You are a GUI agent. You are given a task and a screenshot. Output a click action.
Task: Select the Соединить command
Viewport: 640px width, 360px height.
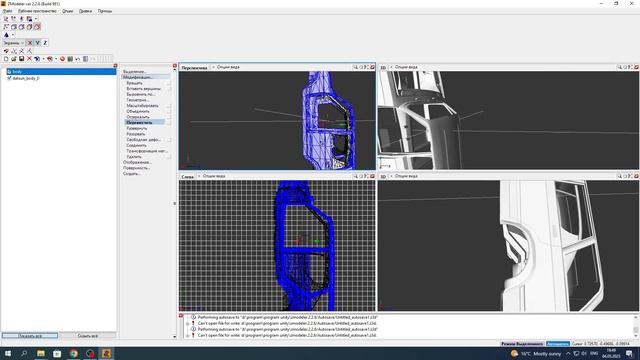tap(136, 145)
